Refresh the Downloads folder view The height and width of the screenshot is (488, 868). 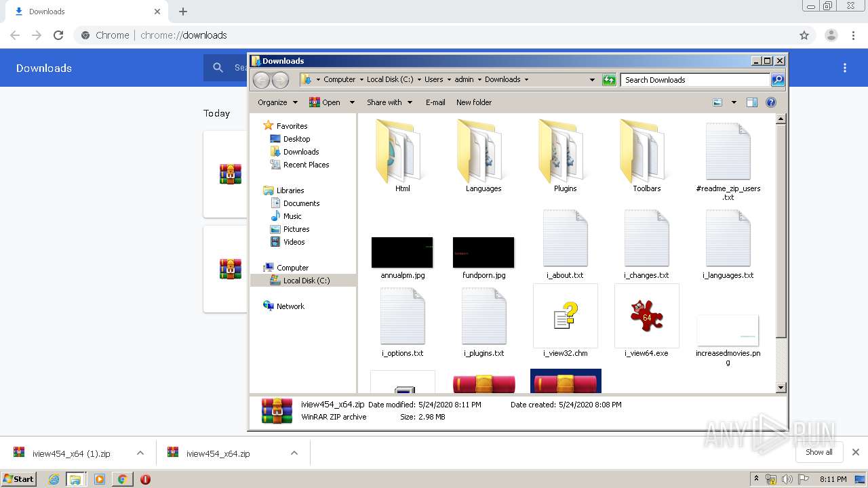(609, 80)
